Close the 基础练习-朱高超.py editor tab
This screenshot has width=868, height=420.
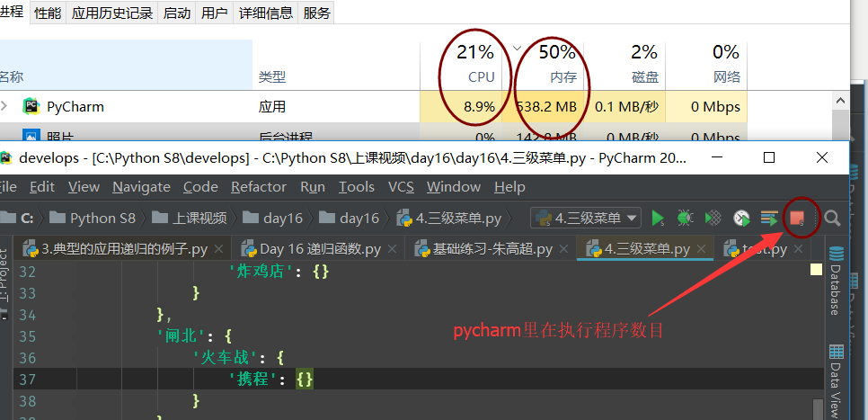(x=563, y=249)
